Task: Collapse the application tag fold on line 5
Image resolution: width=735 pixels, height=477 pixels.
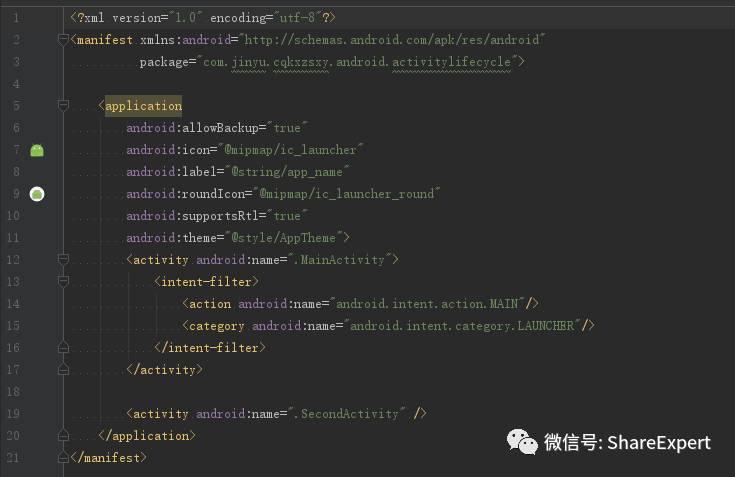Action: [x=63, y=106]
